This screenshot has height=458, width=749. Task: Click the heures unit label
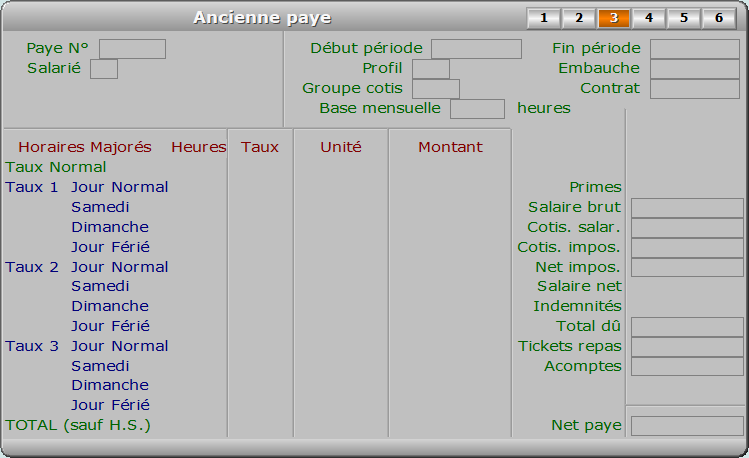tap(544, 108)
